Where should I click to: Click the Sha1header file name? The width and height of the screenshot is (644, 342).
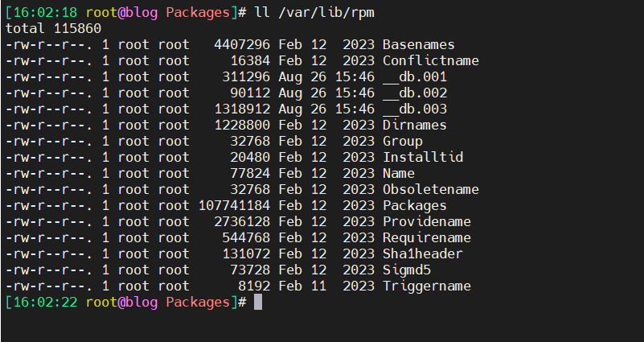point(422,253)
